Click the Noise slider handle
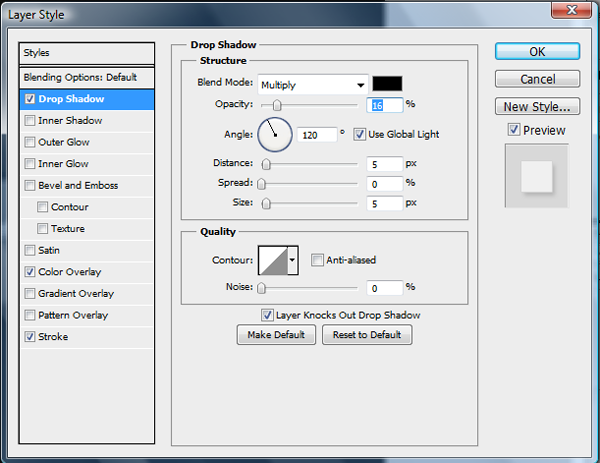 click(261, 288)
